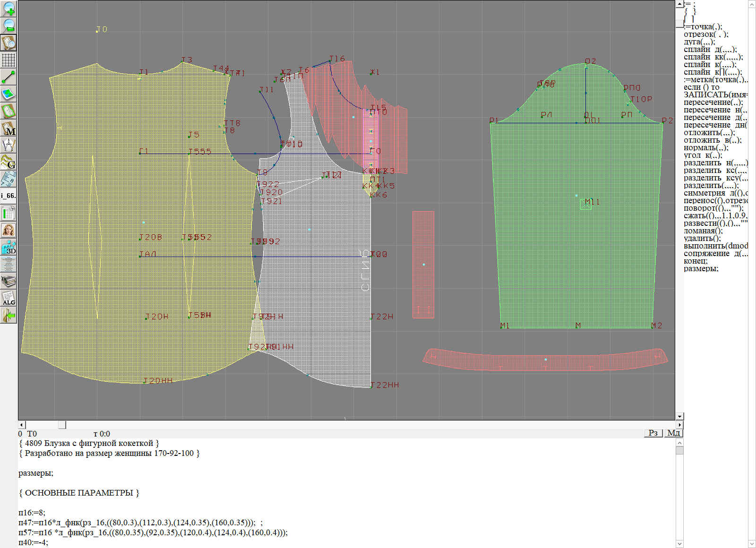This screenshot has width=756, height=548.
Task: Click the compass drawing tools icon
Action: 9,145
